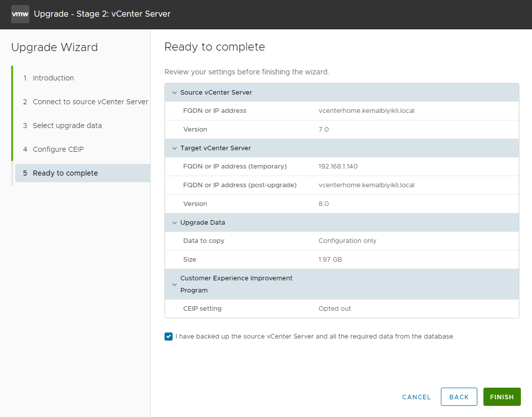Collapse the Upgrade Data section

click(x=175, y=223)
